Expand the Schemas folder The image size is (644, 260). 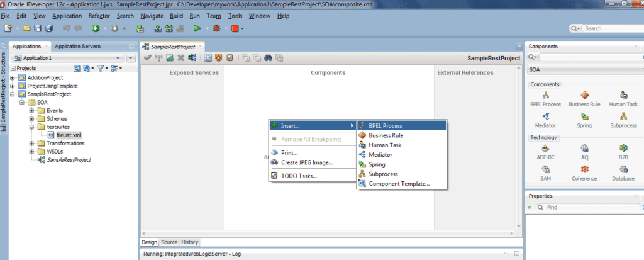[x=32, y=119]
